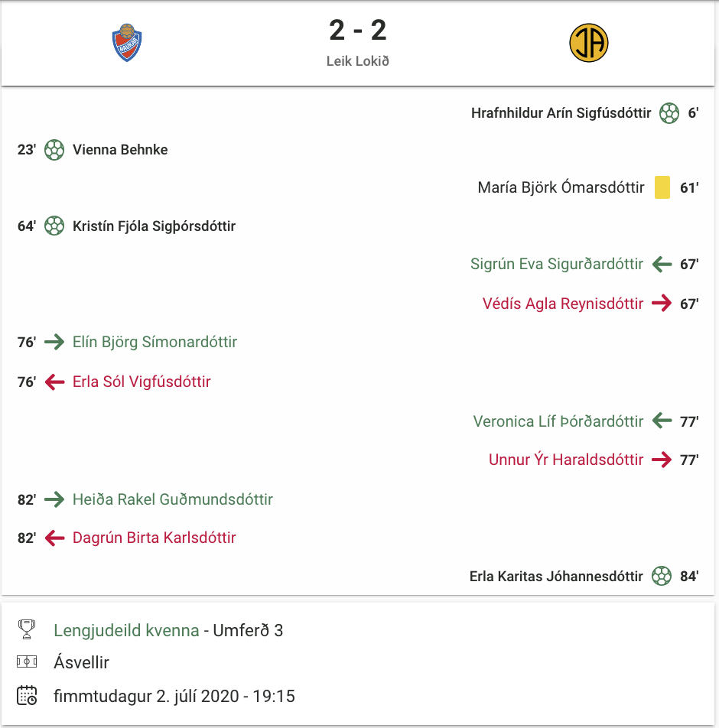This screenshot has width=719, height=728.
Task: Click the yellow card at 61'
Action: point(662,187)
